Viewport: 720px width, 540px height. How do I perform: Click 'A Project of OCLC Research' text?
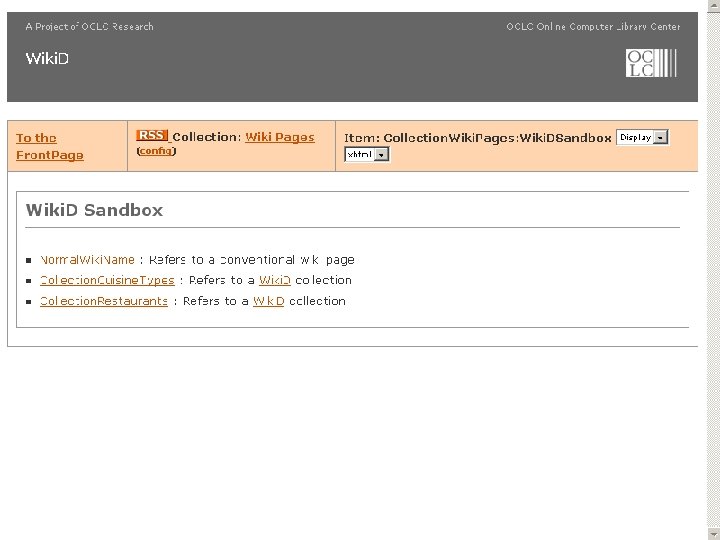pos(90,27)
